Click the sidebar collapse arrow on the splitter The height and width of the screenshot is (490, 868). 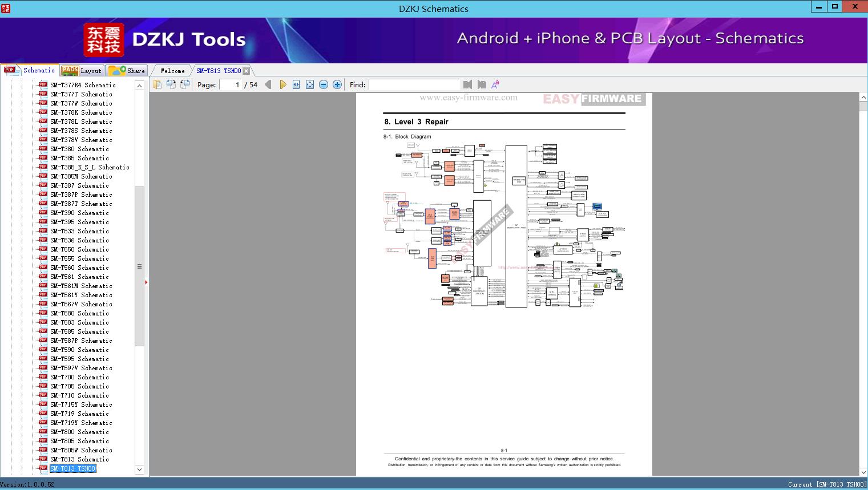(x=146, y=282)
